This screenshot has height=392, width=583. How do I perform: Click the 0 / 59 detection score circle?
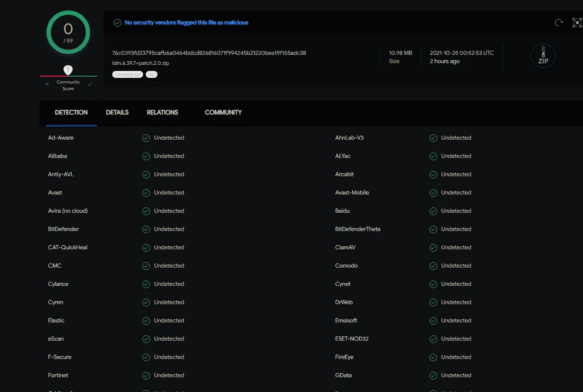pos(68,33)
